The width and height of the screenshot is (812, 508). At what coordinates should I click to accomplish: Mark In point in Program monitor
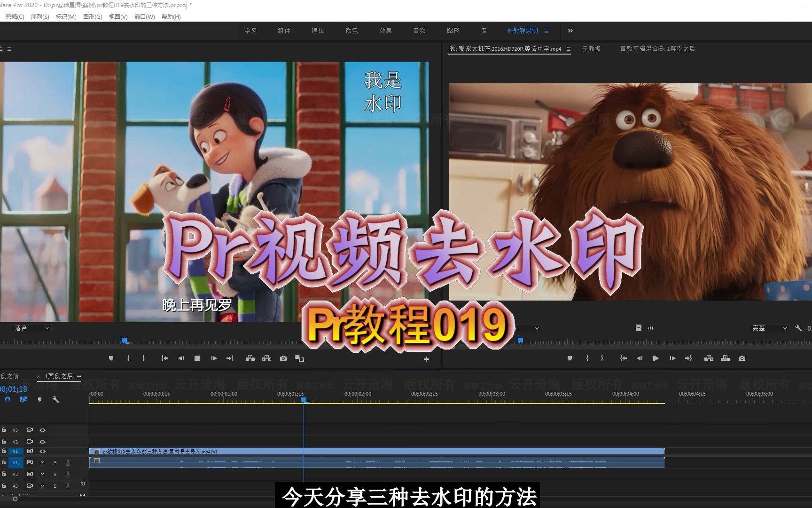click(x=128, y=358)
